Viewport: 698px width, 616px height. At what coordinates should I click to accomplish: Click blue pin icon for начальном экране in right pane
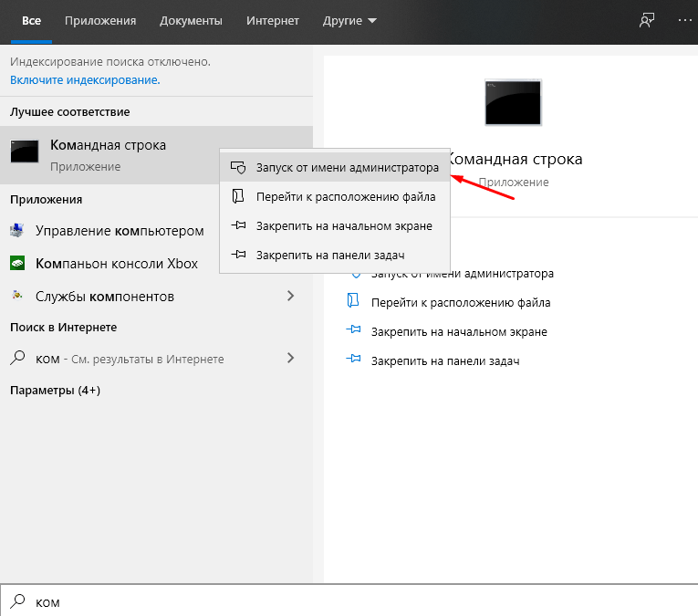tap(353, 329)
